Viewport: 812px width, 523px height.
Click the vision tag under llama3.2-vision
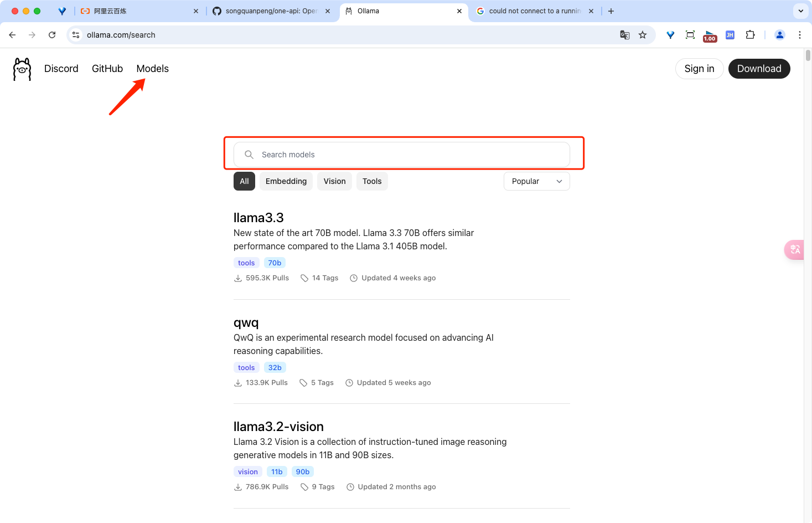(248, 472)
